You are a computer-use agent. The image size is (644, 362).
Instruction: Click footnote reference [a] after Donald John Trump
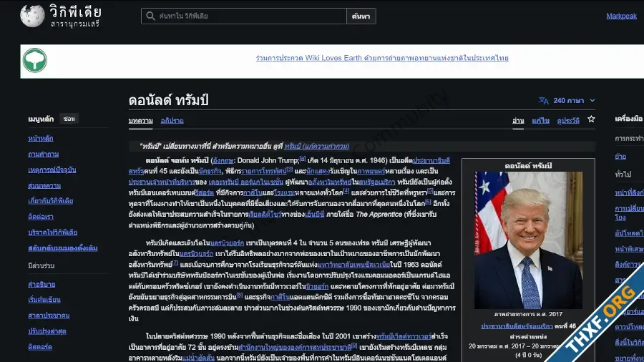(302, 158)
